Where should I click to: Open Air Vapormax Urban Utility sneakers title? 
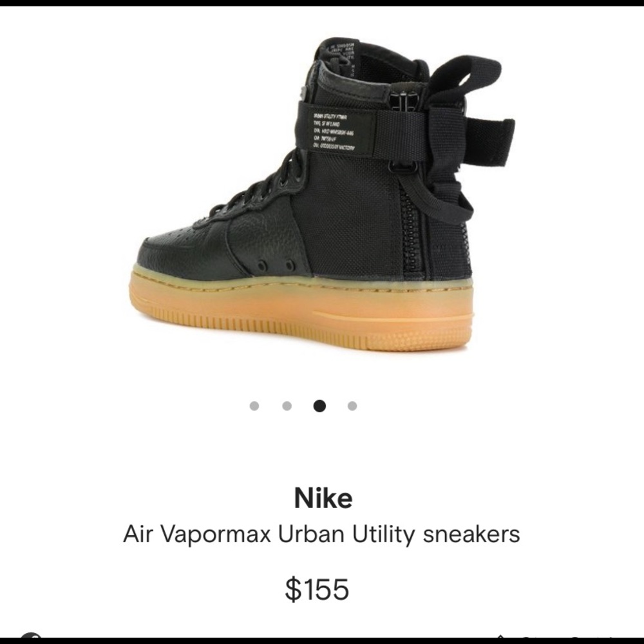point(321,535)
